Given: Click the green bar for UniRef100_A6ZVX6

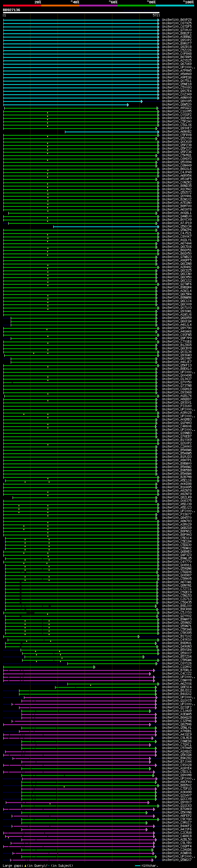Looking at the screenshot, I should tap(113, 684).
